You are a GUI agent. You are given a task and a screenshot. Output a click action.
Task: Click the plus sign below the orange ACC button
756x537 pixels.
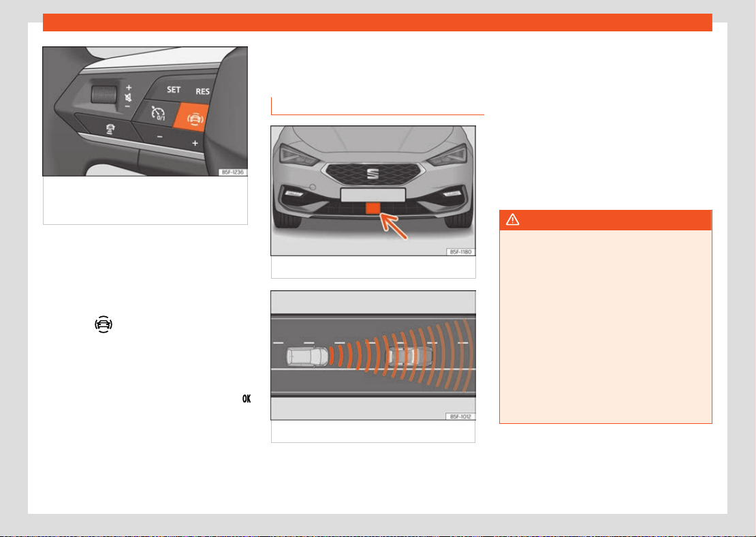point(195,143)
